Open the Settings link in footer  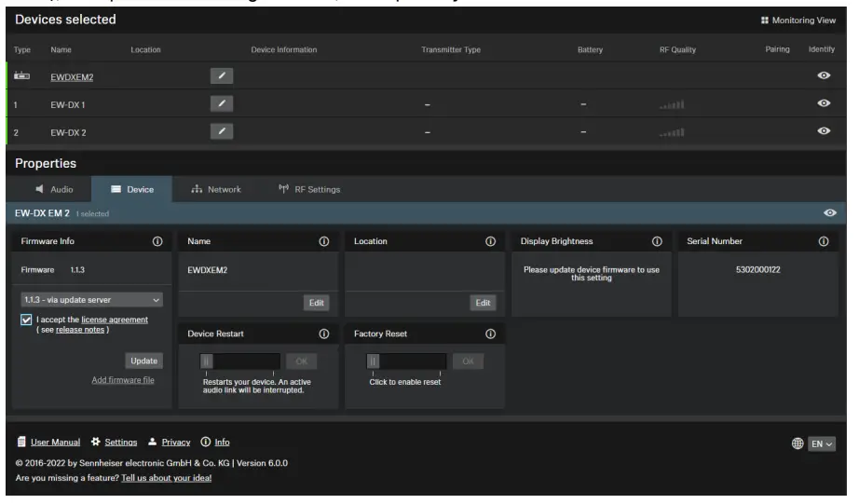click(121, 443)
